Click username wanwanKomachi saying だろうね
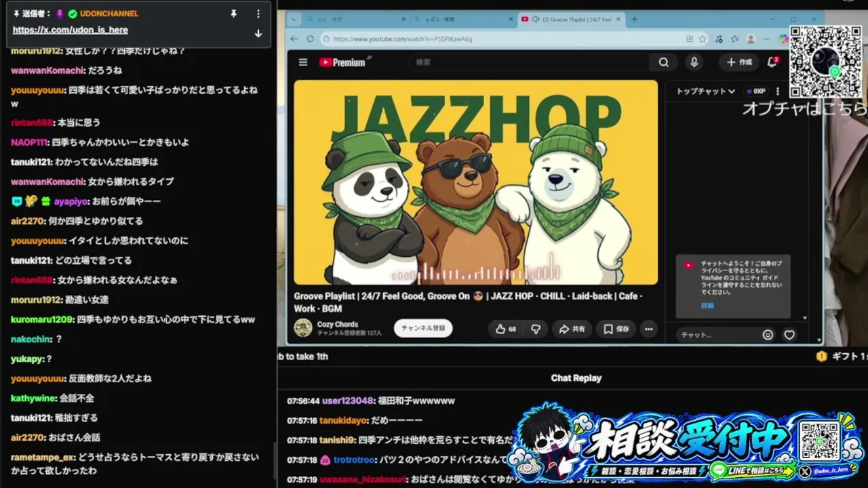The width and height of the screenshot is (868, 488). (47, 70)
